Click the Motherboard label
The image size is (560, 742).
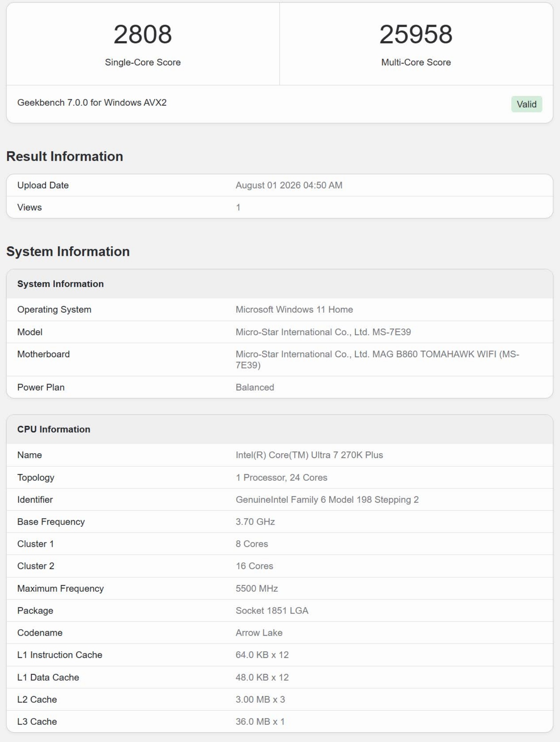click(x=43, y=354)
